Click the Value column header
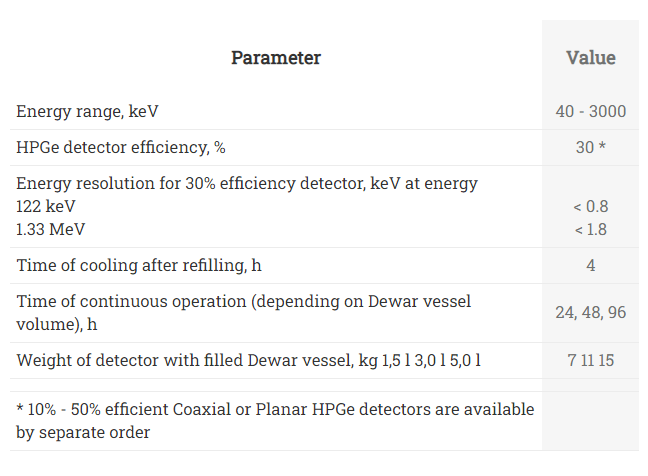Screen dimensions: 648x476 591,57
